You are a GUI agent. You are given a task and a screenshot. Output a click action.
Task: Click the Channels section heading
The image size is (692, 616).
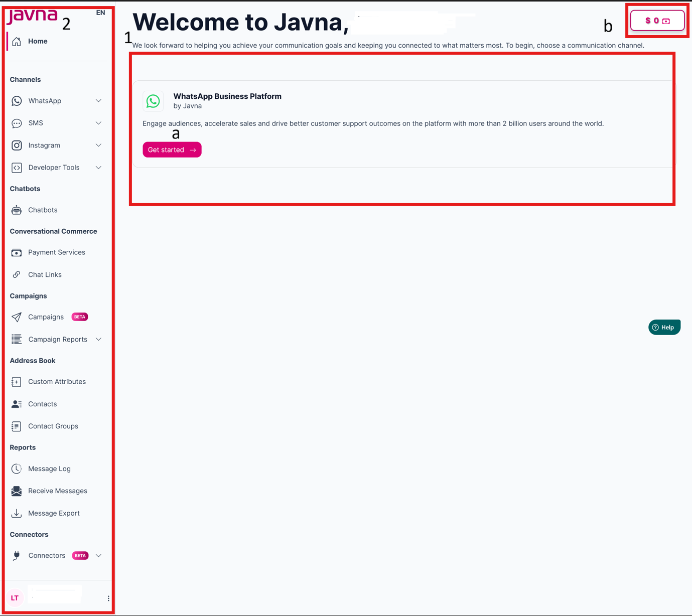pos(26,80)
